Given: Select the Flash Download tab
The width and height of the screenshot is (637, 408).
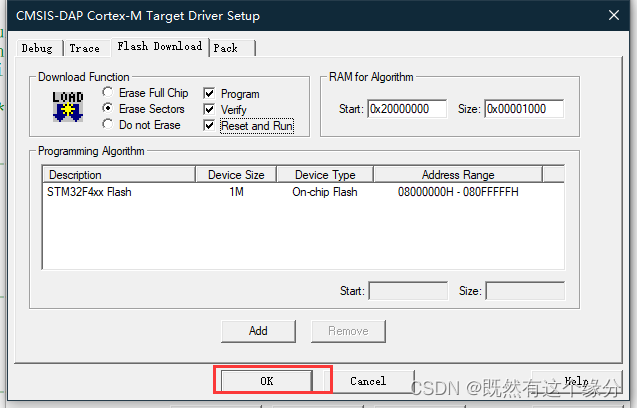Looking at the screenshot, I should [160, 46].
